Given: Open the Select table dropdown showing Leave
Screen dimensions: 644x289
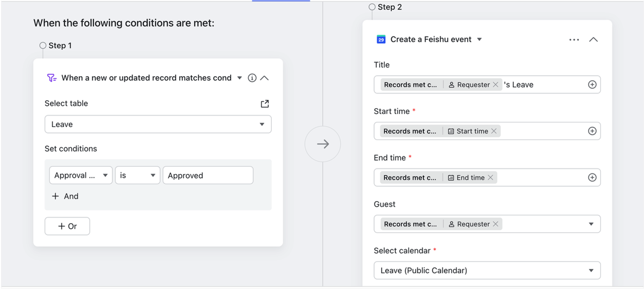Looking at the screenshot, I should [x=158, y=124].
